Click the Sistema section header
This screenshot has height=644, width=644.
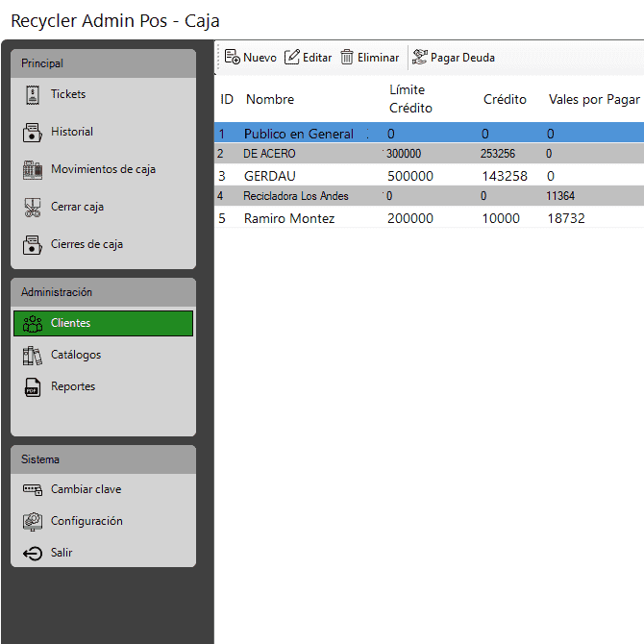coord(103,459)
